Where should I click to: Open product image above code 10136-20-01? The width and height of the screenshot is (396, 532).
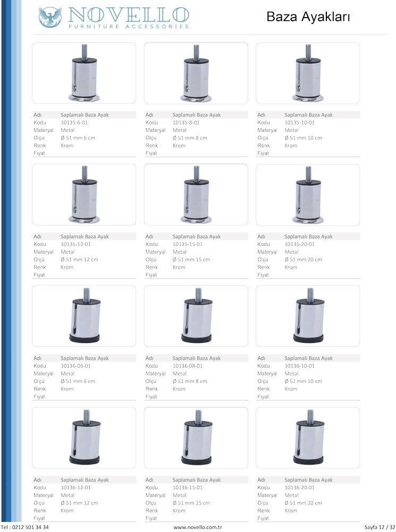coord(308,438)
